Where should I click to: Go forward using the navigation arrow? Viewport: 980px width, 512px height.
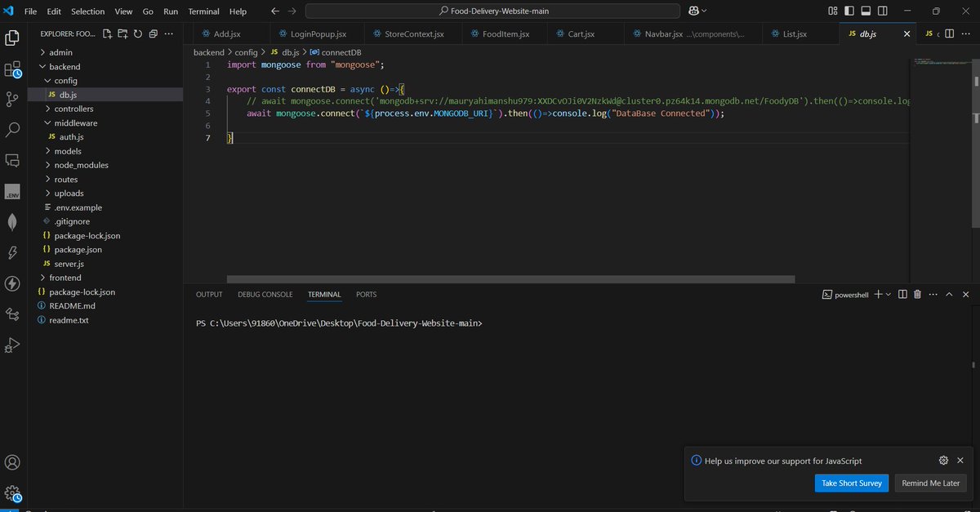click(x=292, y=11)
